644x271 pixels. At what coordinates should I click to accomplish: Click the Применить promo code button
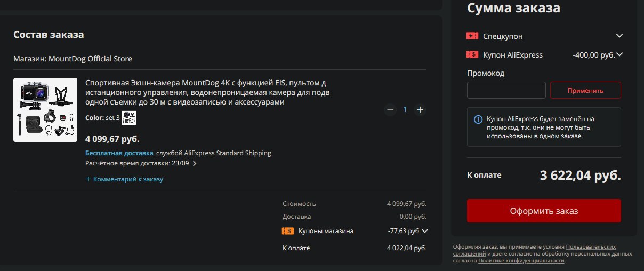[x=585, y=90]
